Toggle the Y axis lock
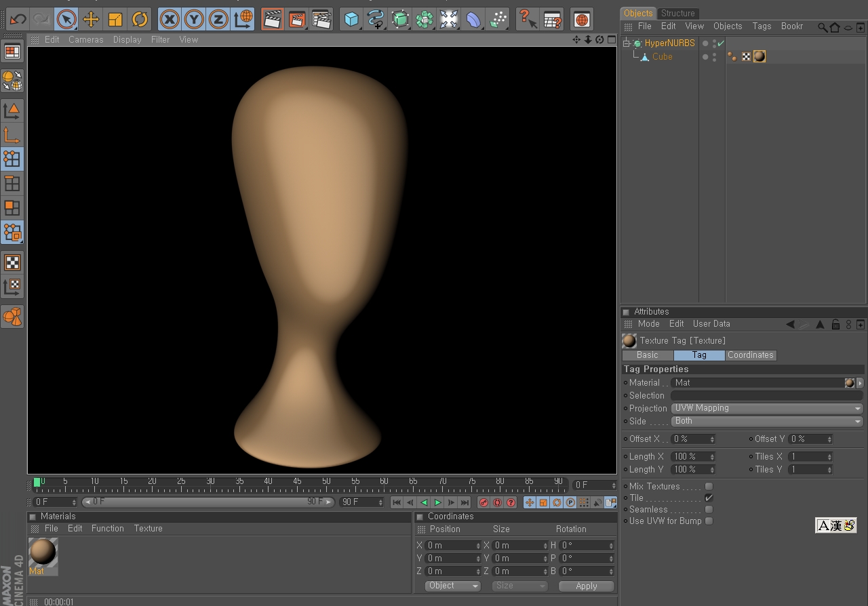Screen dimensions: 868x606 pyautogui.click(x=194, y=19)
